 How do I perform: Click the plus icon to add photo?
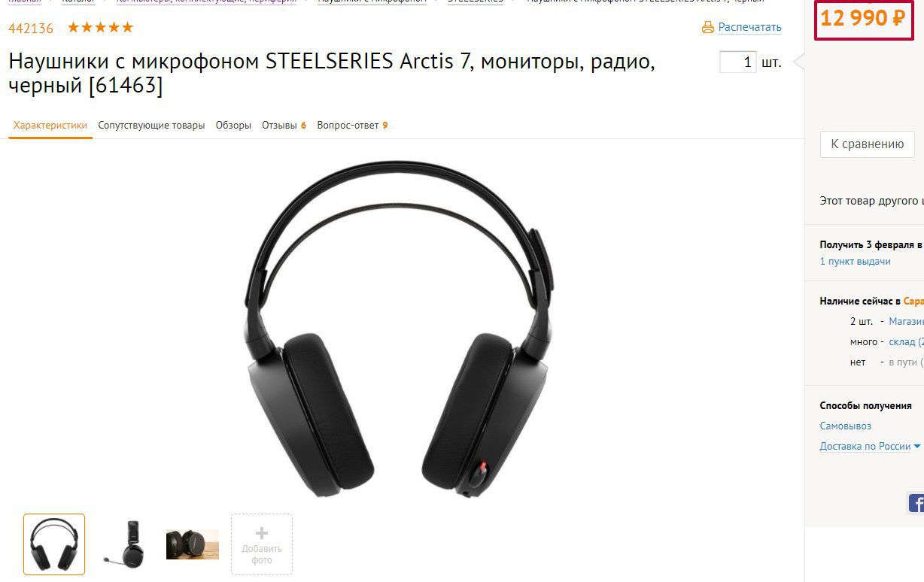pos(262,533)
